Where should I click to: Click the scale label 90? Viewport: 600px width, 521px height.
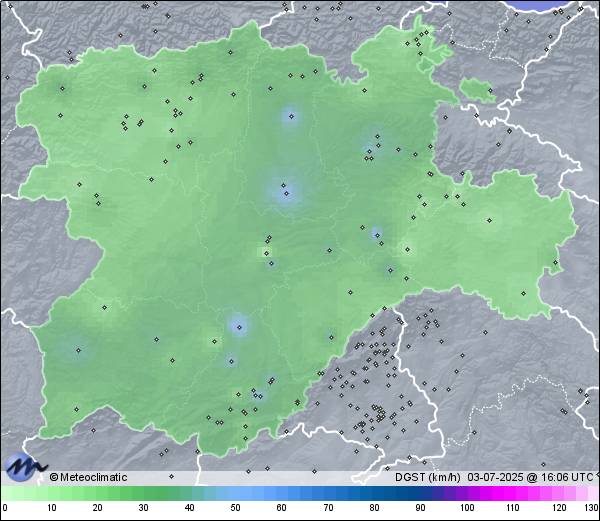pos(420,508)
